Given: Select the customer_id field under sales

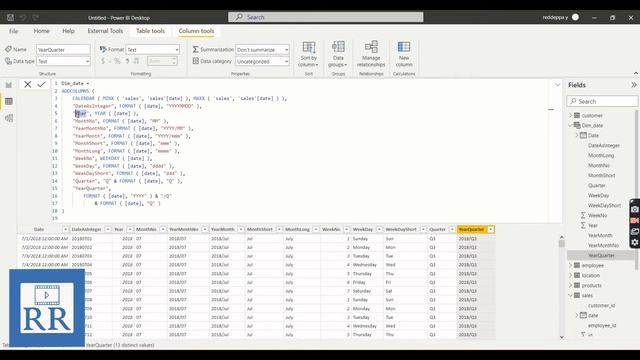Looking at the screenshot, I should click(601, 305).
